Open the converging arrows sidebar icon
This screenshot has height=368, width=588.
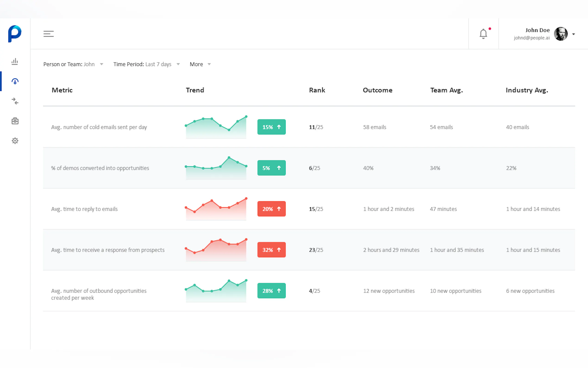[x=15, y=101]
